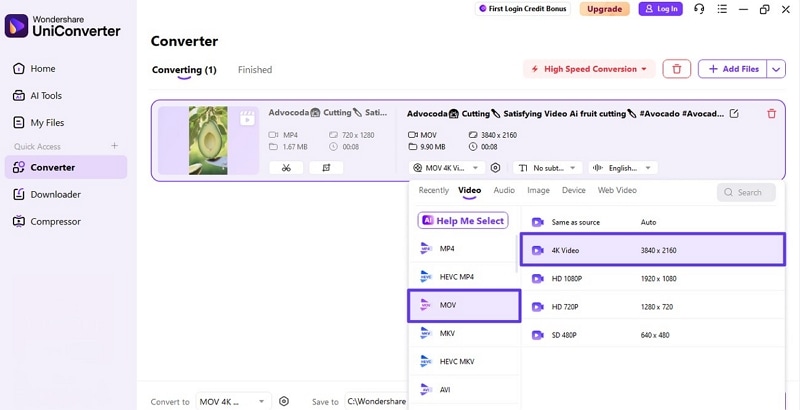
Task: Choose the MOV format
Action: click(x=464, y=305)
